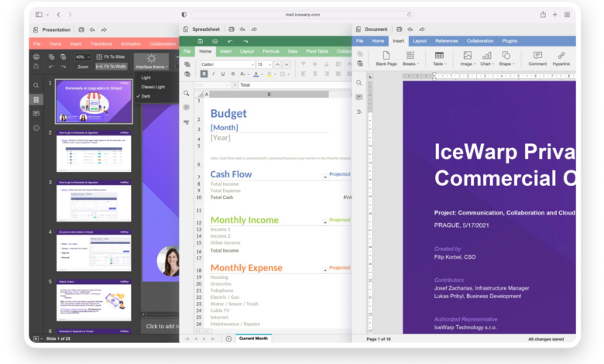
Task: Expand Cash Flow filter dropdown arrow
Action: (325, 177)
